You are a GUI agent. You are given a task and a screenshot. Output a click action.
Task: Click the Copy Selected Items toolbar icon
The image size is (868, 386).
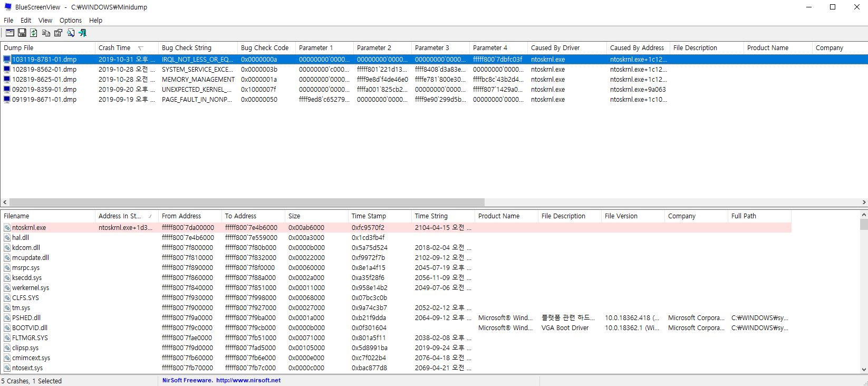(x=46, y=33)
